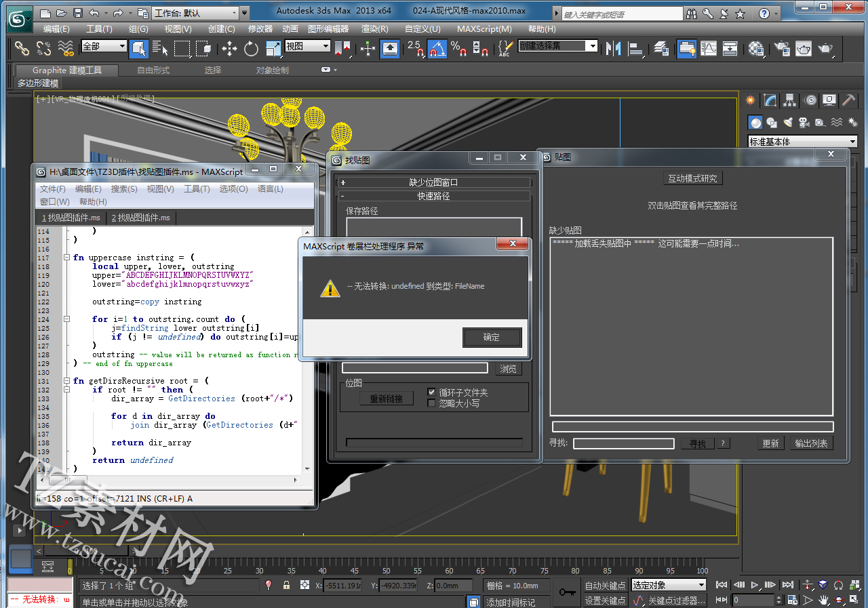The width and height of the screenshot is (868, 608).
Task: Select the Shapes create category icon
Action: pyautogui.click(x=772, y=123)
